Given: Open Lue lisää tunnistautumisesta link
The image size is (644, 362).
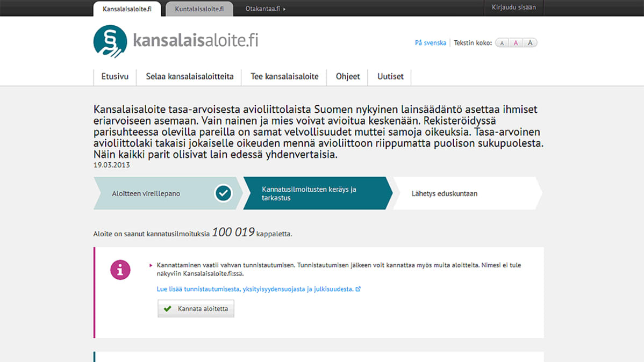Looking at the screenshot, I should point(255,289).
